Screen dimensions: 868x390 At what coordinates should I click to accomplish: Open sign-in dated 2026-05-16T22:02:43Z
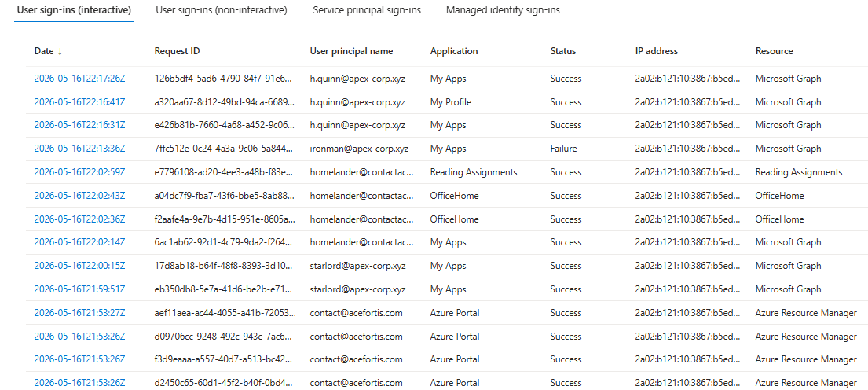point(79,196)
